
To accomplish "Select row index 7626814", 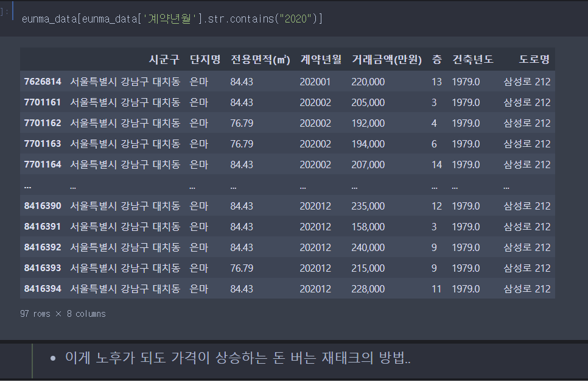I will pyautogui.click(x=43, y=82).
